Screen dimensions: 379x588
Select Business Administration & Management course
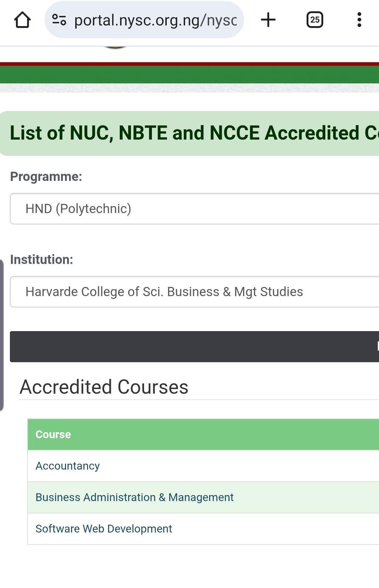point(134,497)
